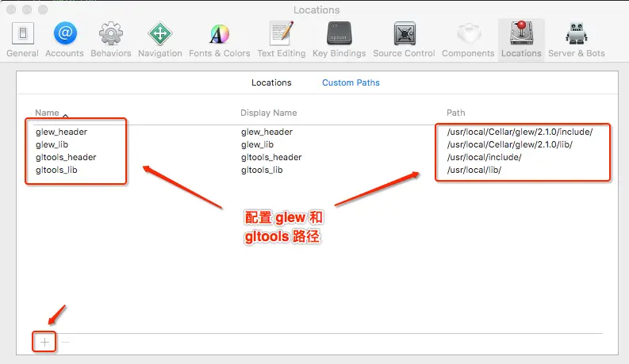Open the Behaviors gear pane

[x=111, y=40]
